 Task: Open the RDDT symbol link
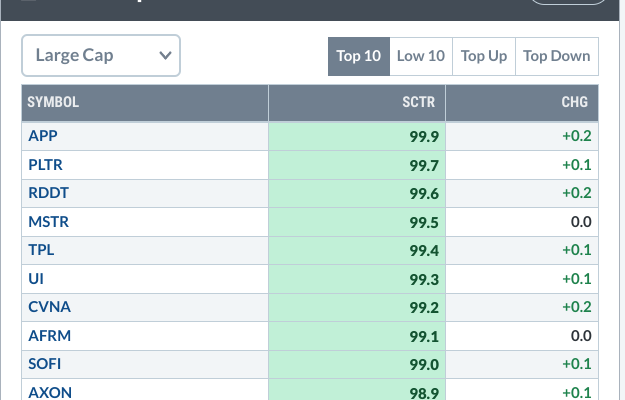point(48,193)
